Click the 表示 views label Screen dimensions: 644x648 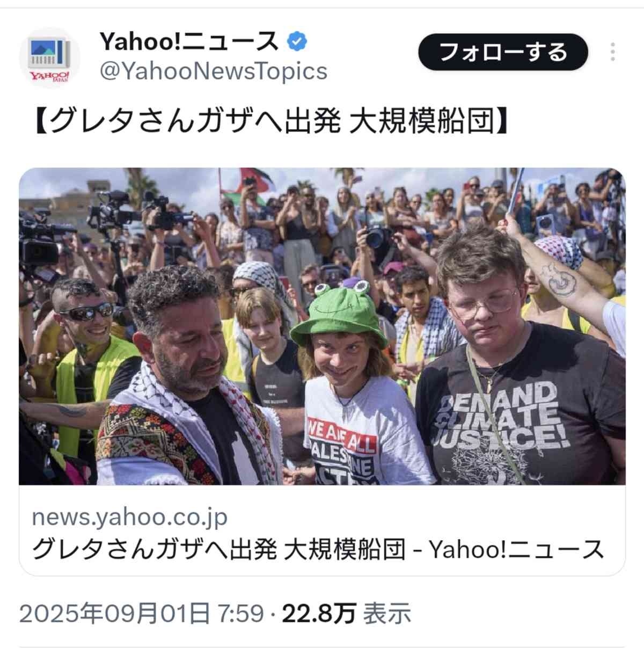(387, 613)
